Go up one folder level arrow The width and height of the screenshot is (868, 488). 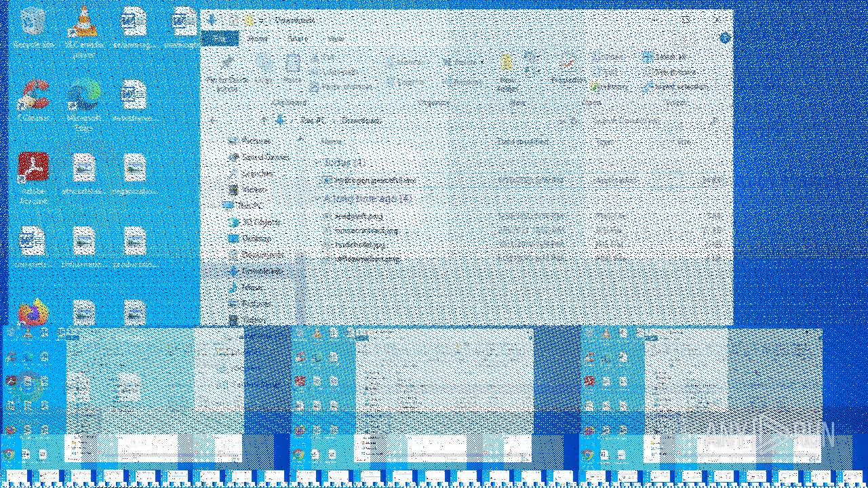click(x=264, y=121)
